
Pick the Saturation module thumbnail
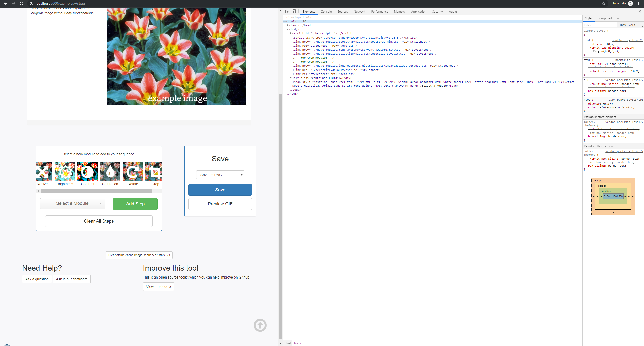click(110, 172)
